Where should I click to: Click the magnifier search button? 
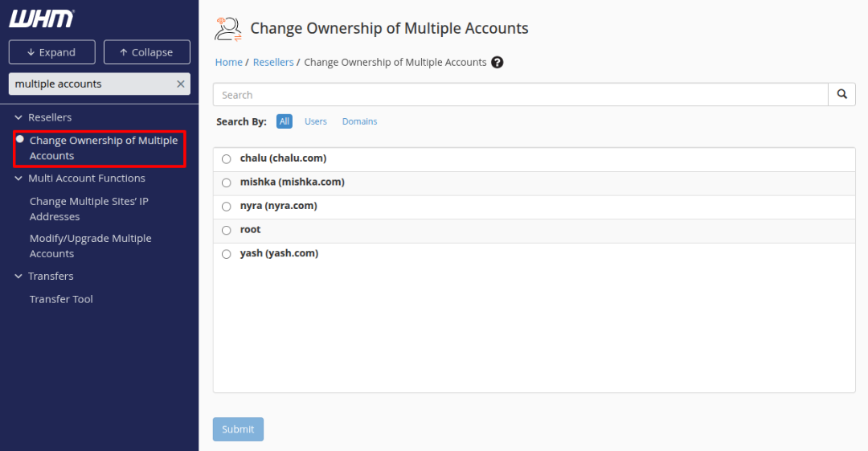click(x=841, y=94)
